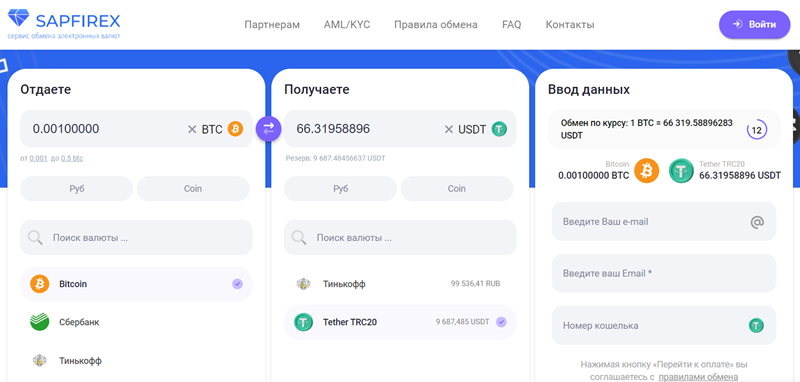
Task: Click the exchange rate text Обмен по курсу
Action: [646, 130]
